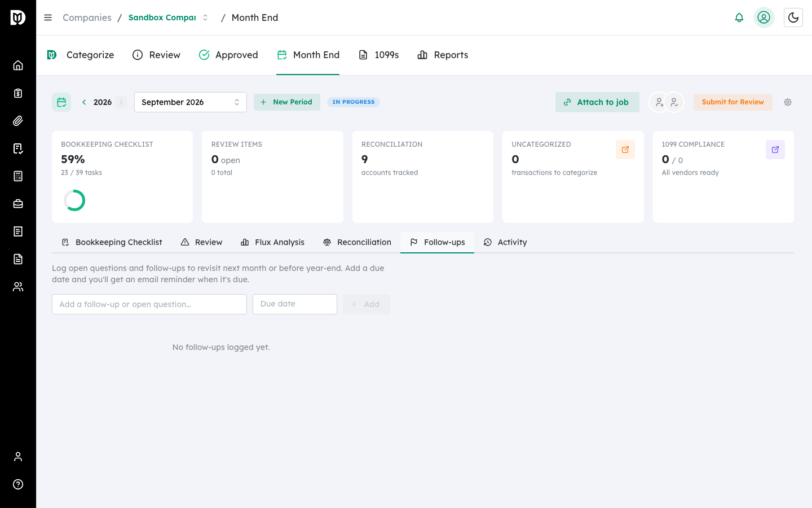Click the hamburger menu icon
Screen dimensions: 812x508
pyautogui.click(x=48, y=17)
